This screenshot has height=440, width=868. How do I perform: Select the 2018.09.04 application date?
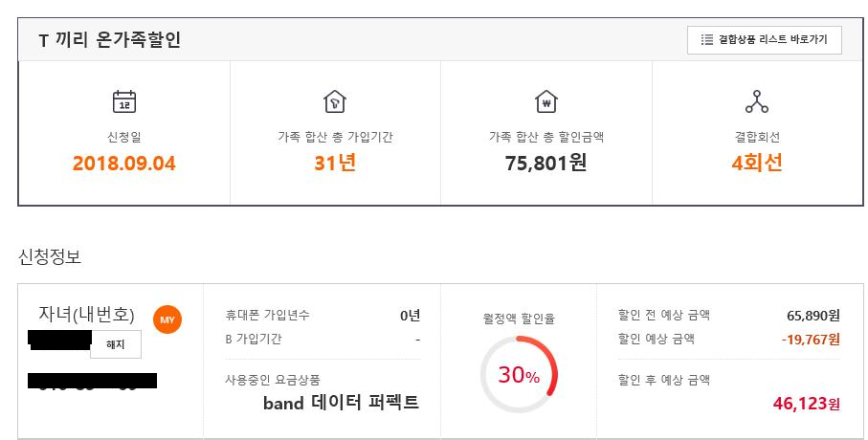[124, 163]
